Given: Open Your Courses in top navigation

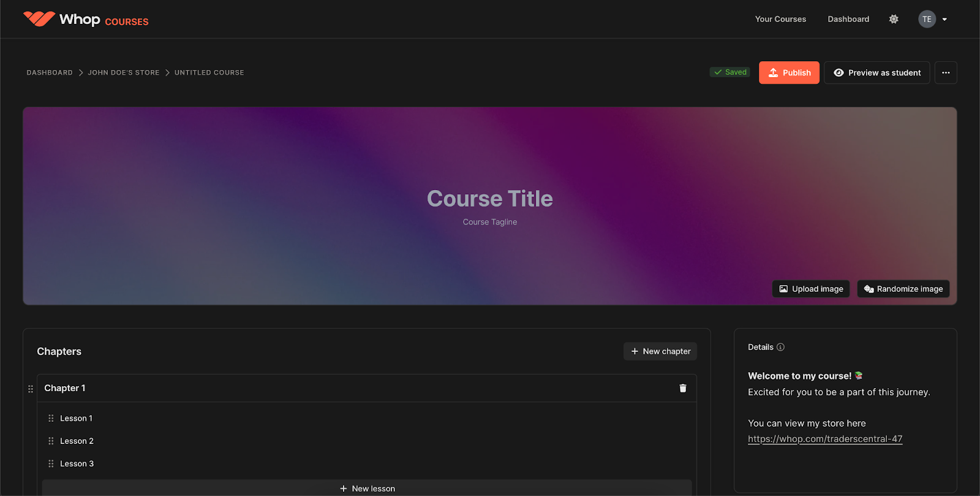Looking at the screenshot, I should pyautogui.click(x=780, y=19).
